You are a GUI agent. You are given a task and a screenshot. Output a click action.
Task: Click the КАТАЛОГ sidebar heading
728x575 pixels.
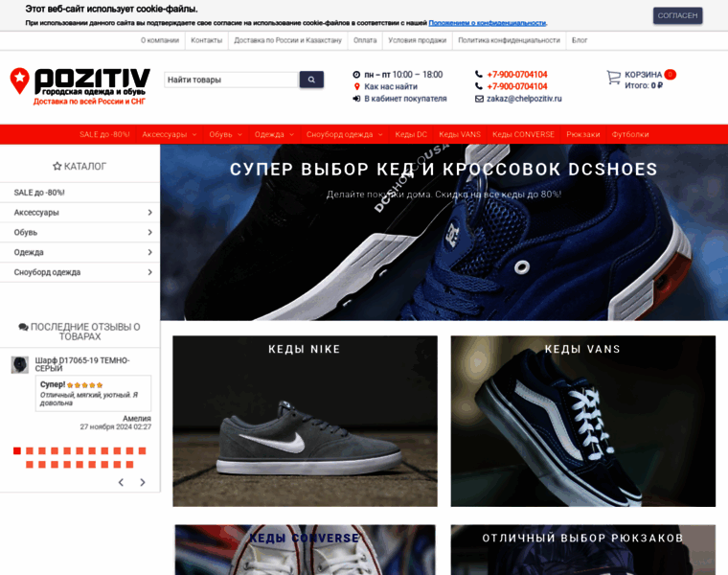click(80, 167)
